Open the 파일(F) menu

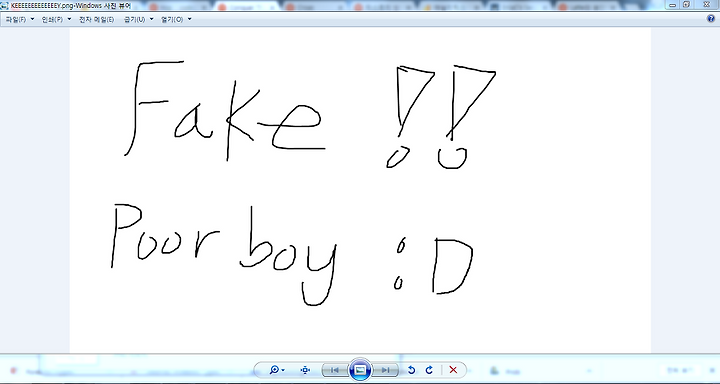coord(19,19)
